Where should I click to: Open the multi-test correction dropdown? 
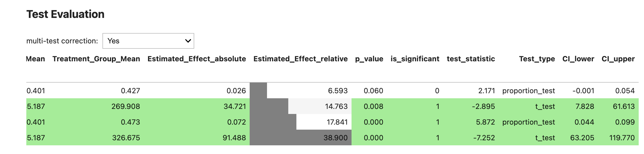coord(148,41)
